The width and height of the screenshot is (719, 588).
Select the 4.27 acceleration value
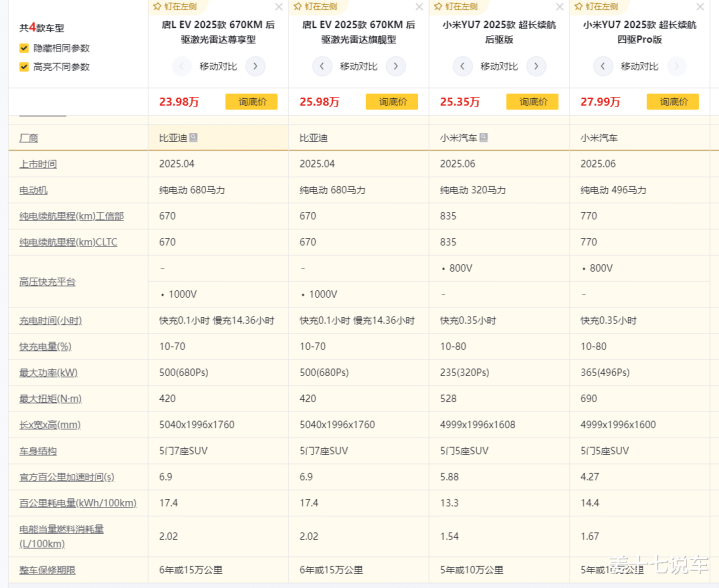click(x=590, y=477)
